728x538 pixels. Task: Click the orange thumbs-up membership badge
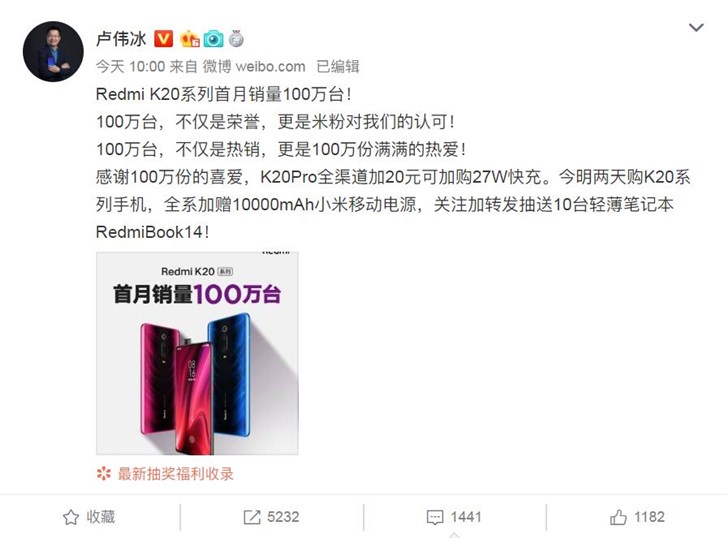pyautogui.click(x=190, y=39)
